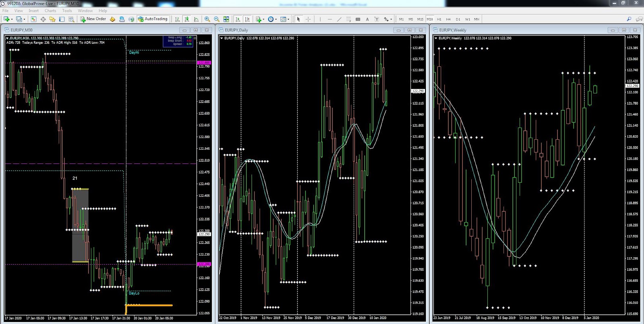Select the vertical line drawing tool
The height and width of the screenshot is (324, 644).
[x=320, y=19]
